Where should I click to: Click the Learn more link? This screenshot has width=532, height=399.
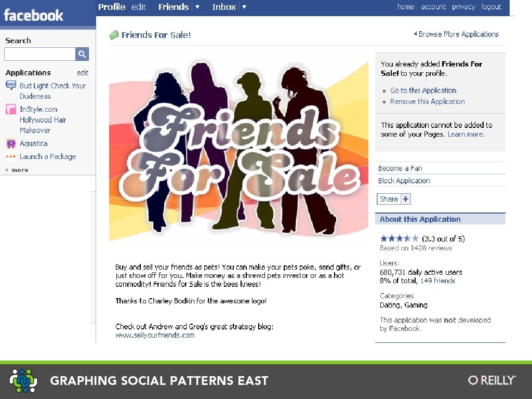pos(466,135)
